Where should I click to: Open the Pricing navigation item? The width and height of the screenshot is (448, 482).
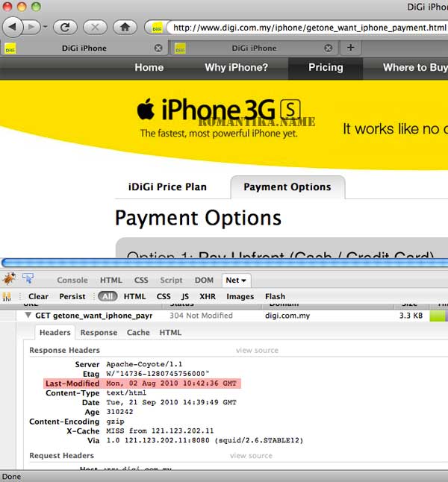[326, 67]
